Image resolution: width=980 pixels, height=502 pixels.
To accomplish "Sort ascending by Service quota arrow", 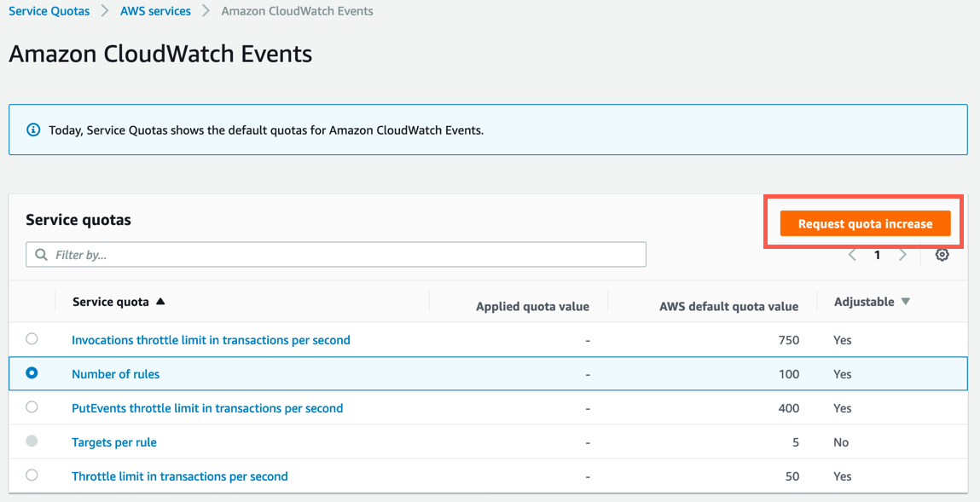I will 160,302.
